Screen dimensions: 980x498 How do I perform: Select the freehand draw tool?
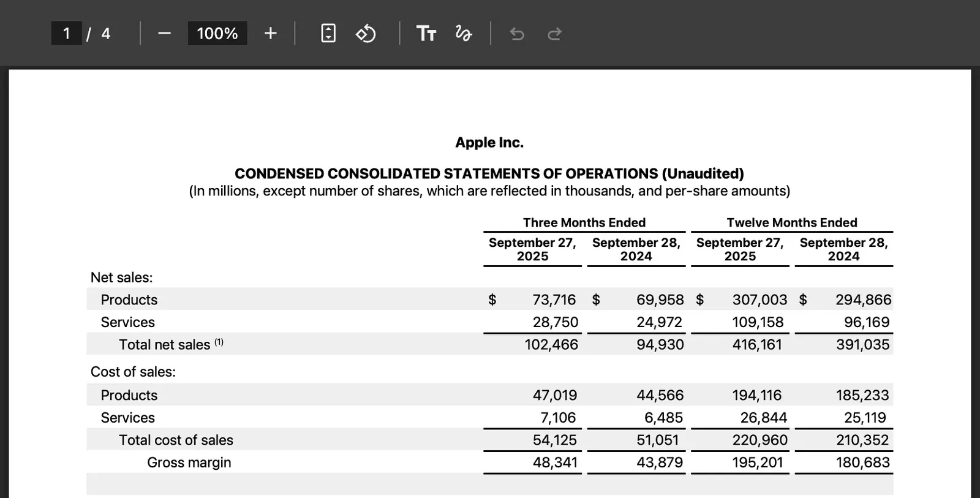464,33
